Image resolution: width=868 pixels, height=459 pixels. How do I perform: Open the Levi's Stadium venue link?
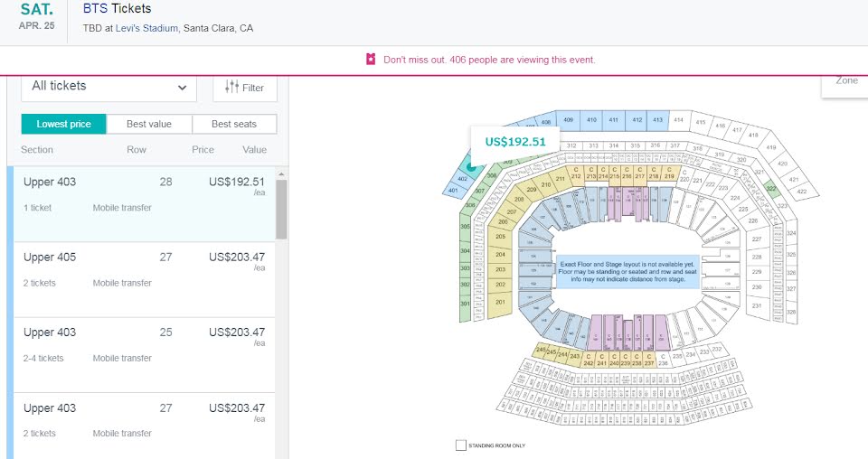[x=146, y=28]
